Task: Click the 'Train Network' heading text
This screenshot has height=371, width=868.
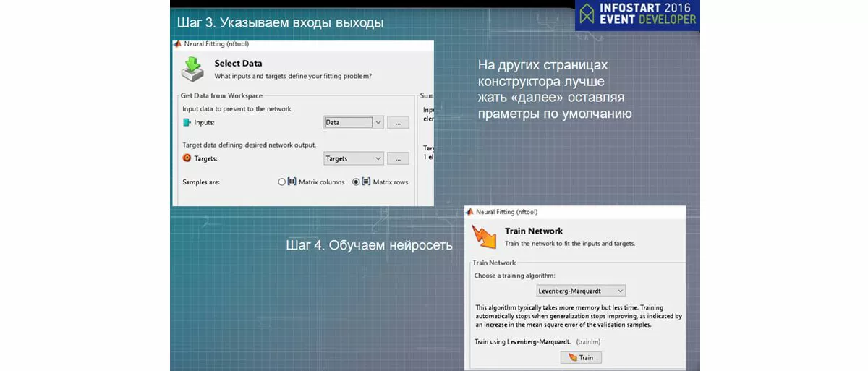Action: [x=534, y=231]
